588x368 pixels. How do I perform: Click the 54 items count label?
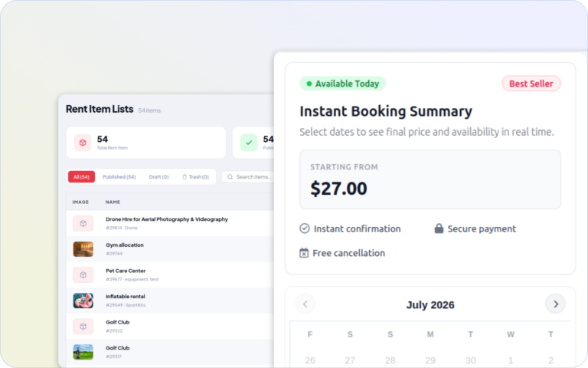149,110
